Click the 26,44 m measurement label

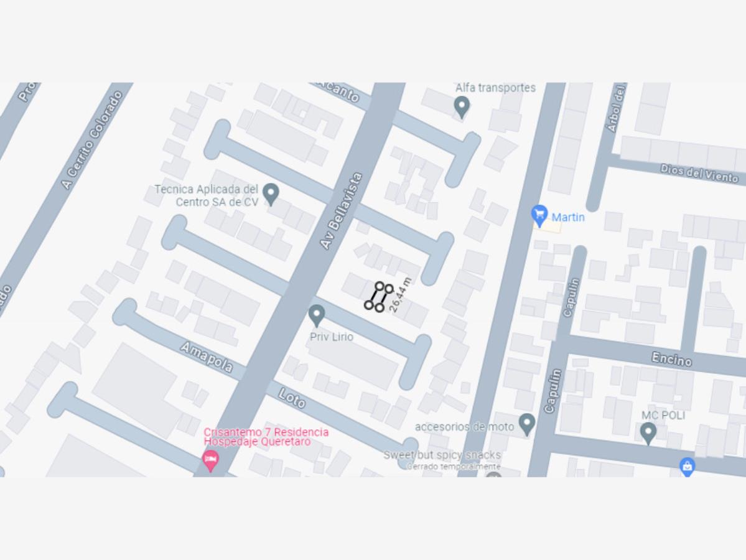[399, 295]
